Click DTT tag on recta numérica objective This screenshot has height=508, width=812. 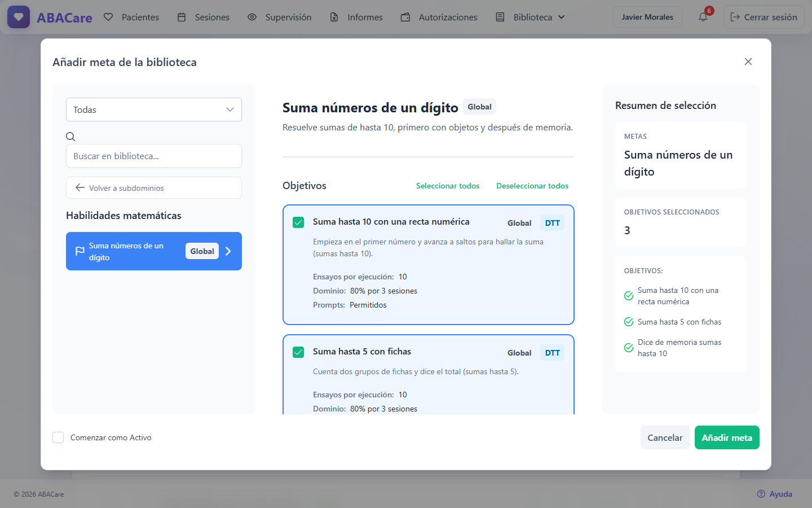coord(553,223)
